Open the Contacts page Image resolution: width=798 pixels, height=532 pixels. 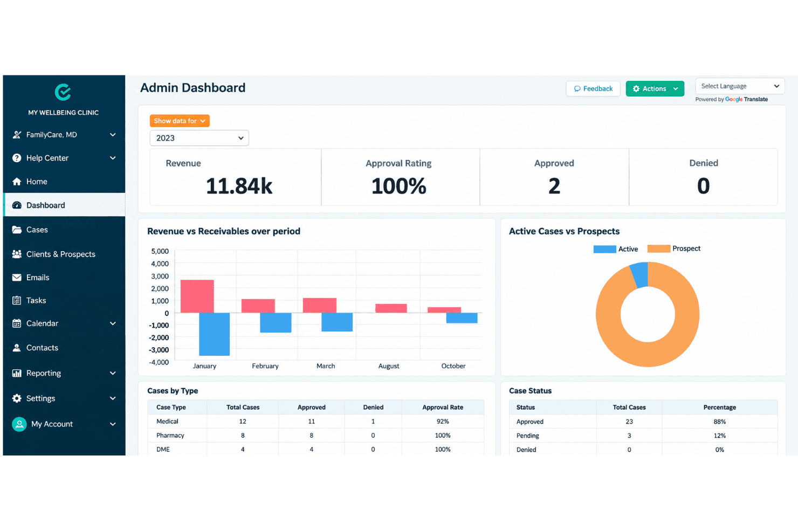point(64,348)
